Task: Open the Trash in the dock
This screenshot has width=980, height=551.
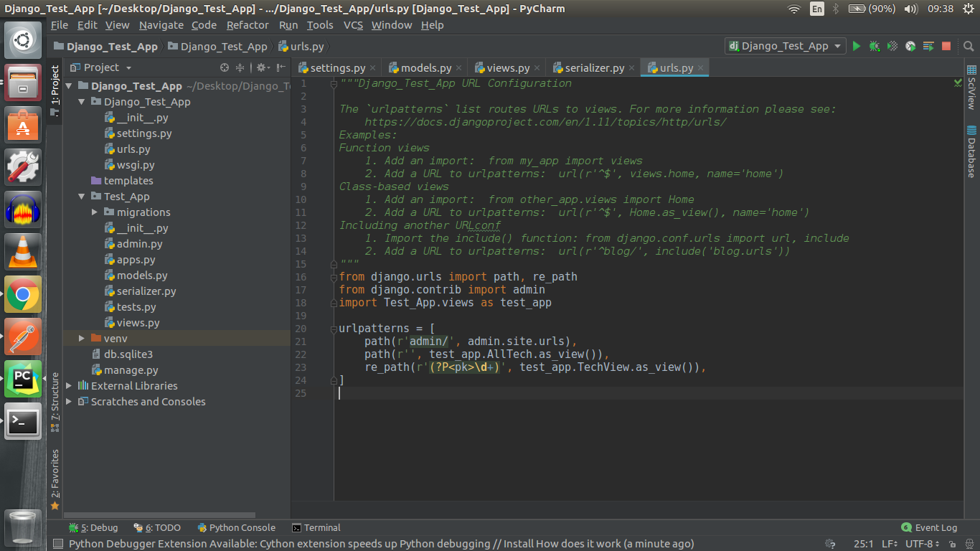Action: pos(23,527)
